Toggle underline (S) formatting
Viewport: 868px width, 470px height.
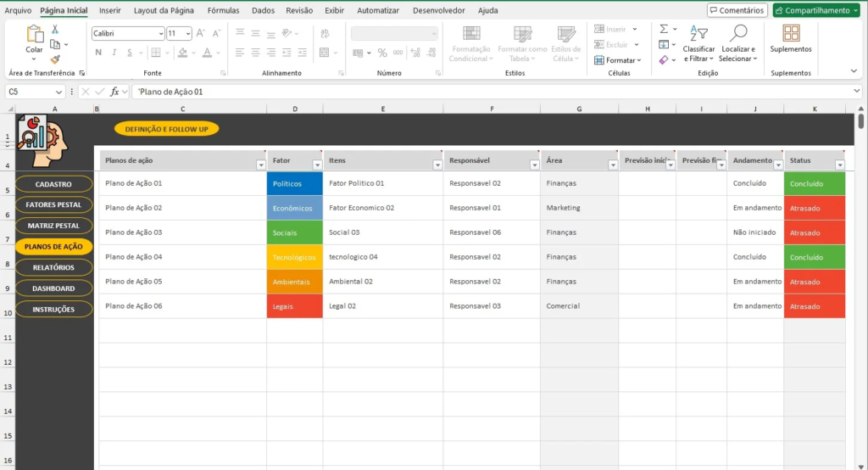point(126,53)
